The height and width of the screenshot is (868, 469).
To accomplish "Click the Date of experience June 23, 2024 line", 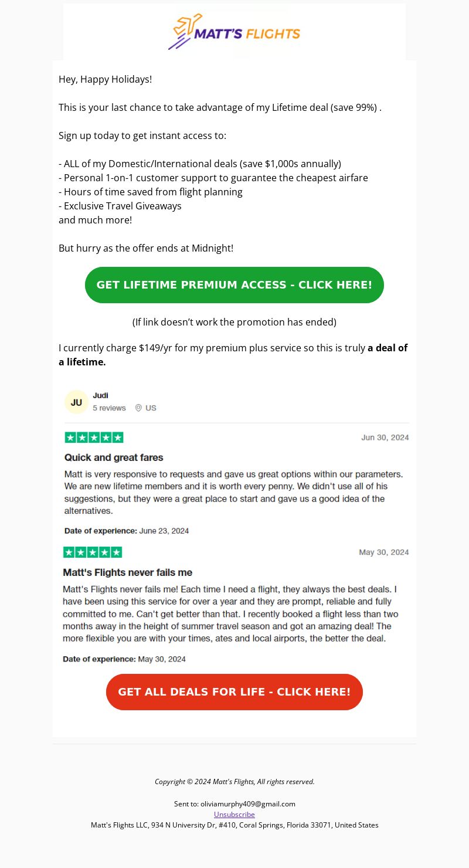I will 127,531.
